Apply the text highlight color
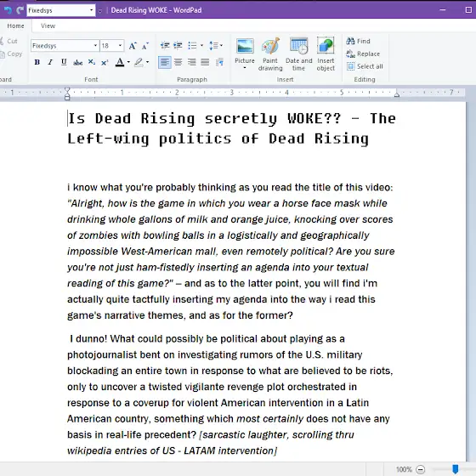The width and height of the screenshot is (476, 476). [x=139, y=62]
